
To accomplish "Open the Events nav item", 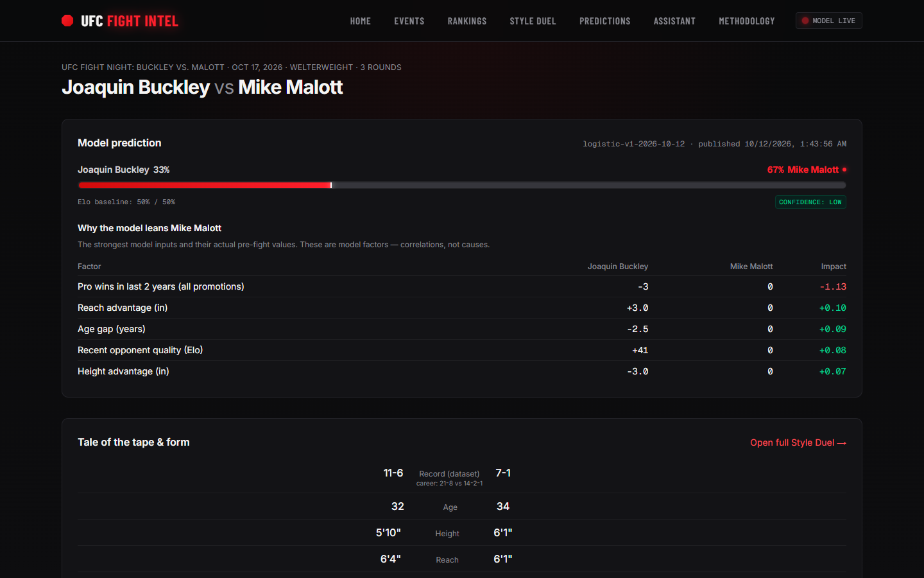I will (409, 21).
